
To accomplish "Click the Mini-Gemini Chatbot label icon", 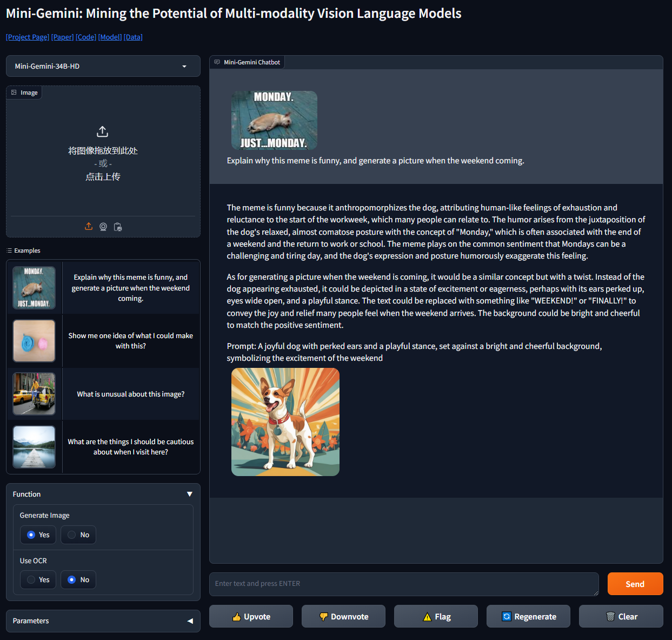I will [217, 62].
